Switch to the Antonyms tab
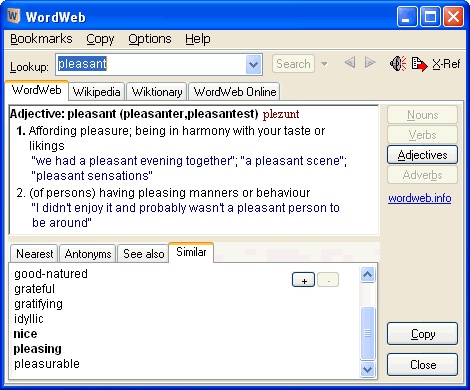Viewport: 470px width, 390px height. click(x=88, y=254)
